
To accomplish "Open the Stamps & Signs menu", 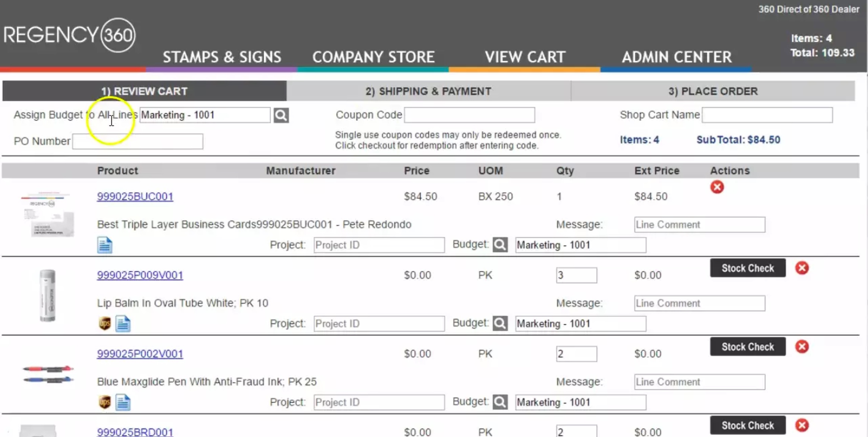I will click(222, 57).
